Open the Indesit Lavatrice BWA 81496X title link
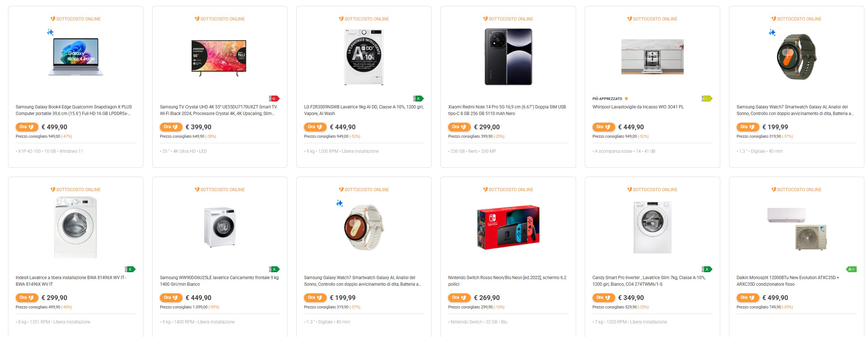Screen dimensions: 868x337 tap(71, 281)
